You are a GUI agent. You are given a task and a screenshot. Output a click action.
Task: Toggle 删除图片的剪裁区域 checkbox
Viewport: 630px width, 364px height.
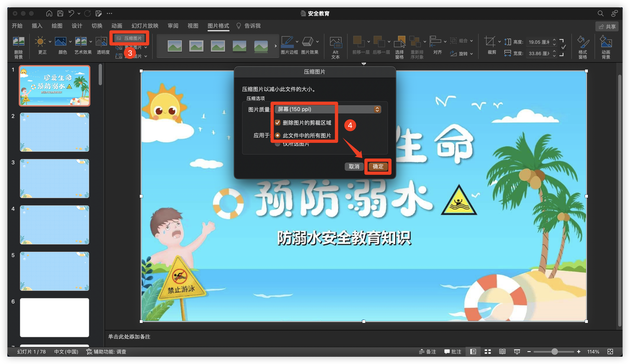tap(278, 122)
